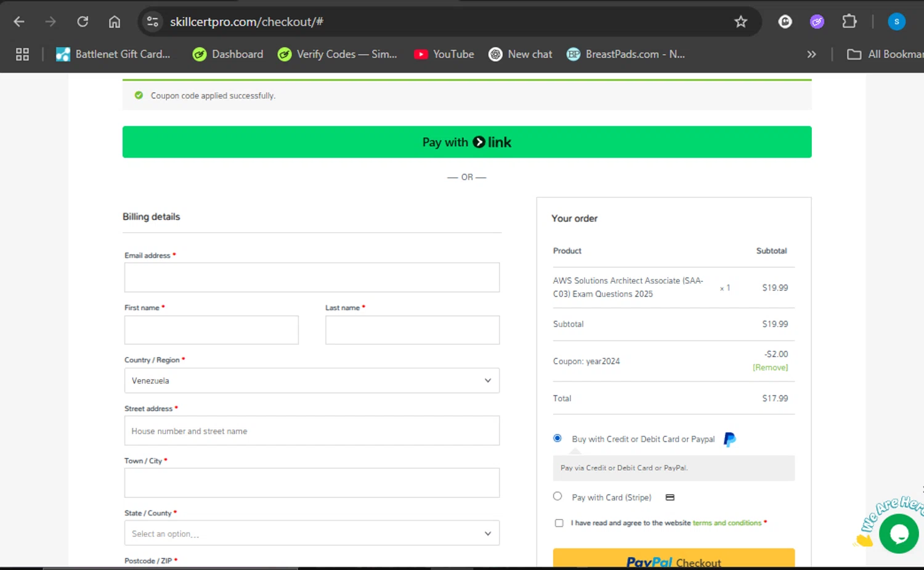Click the Pay with link button
The width and height of the screenshot is (924, 570).
[x=467, y=142]
